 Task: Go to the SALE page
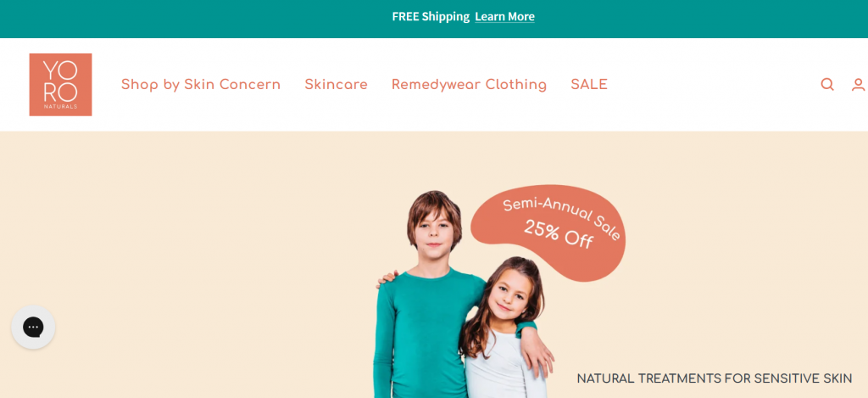pyautogui.click(x=589, y=84)
